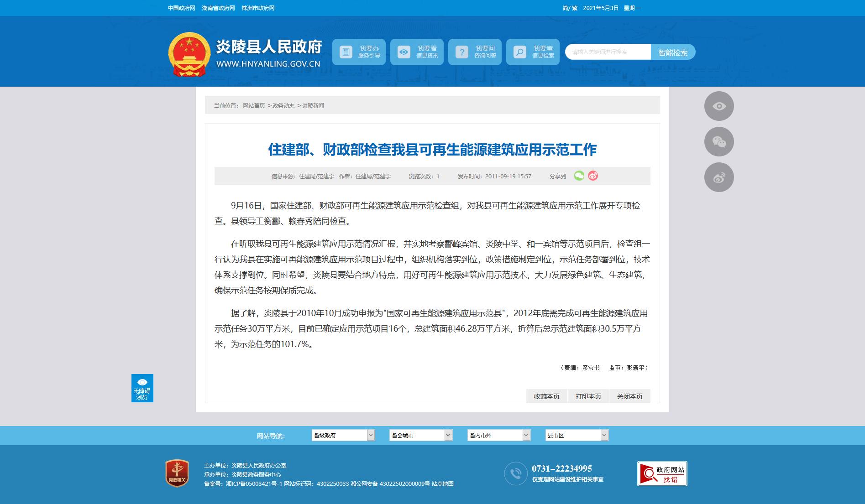
Task: Click the 智能检索 search button
Action: point(673,52)
